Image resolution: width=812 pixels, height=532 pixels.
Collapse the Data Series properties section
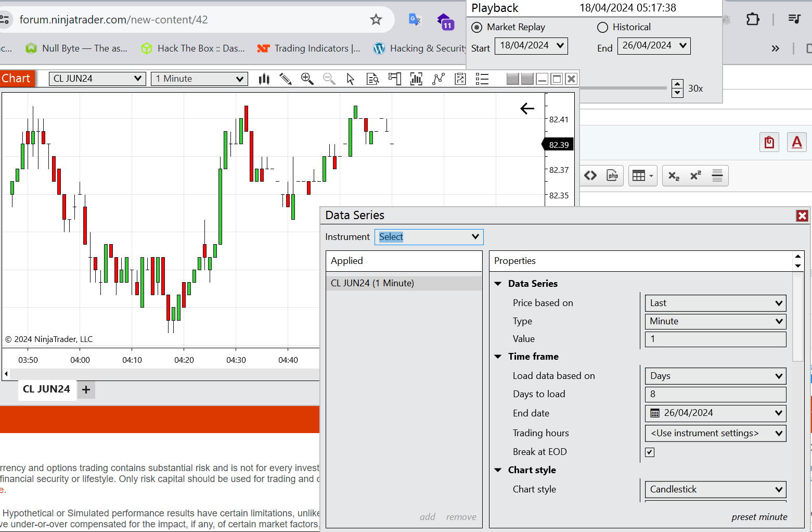click(x=498, y=284)
